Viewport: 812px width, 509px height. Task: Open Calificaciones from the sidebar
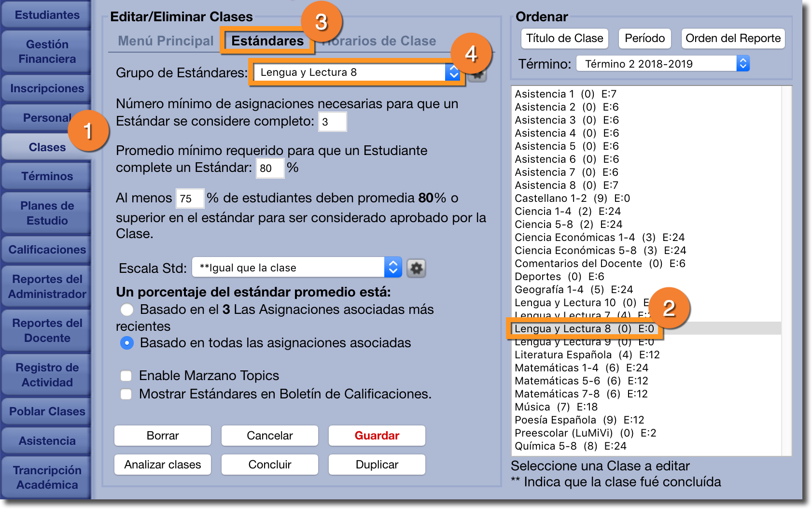pyautogui.click(x=47, y=250)
